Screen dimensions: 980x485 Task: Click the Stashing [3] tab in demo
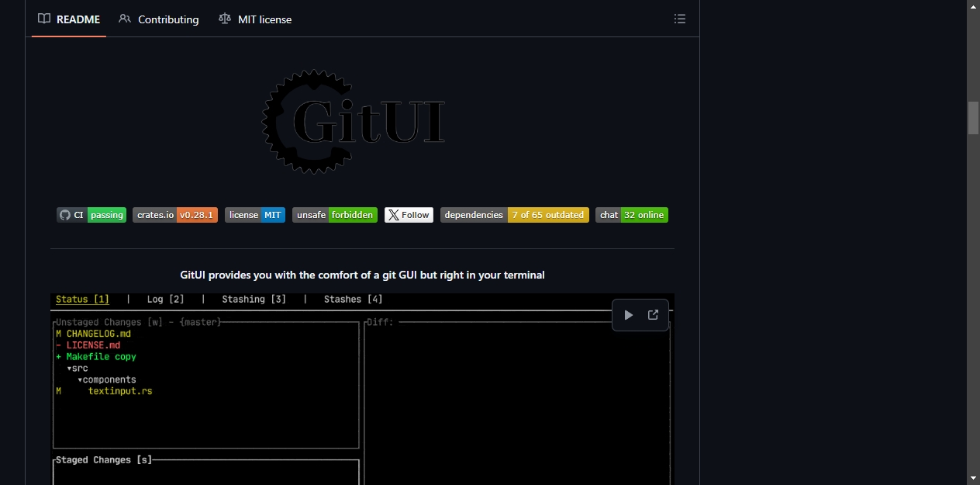[254, 300]
